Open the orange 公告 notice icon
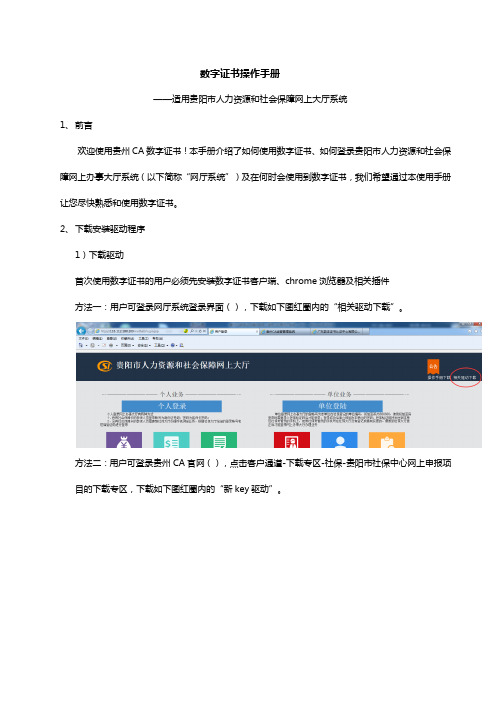 432,366
